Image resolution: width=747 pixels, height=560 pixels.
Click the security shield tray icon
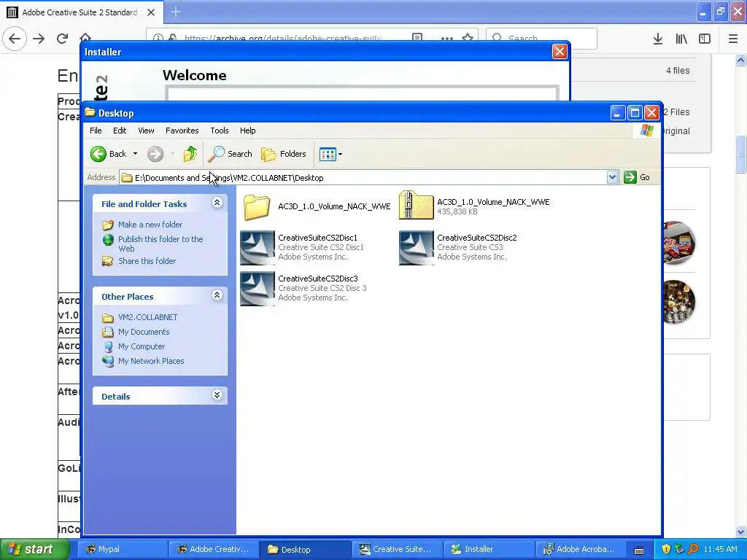tap(666, 549)
